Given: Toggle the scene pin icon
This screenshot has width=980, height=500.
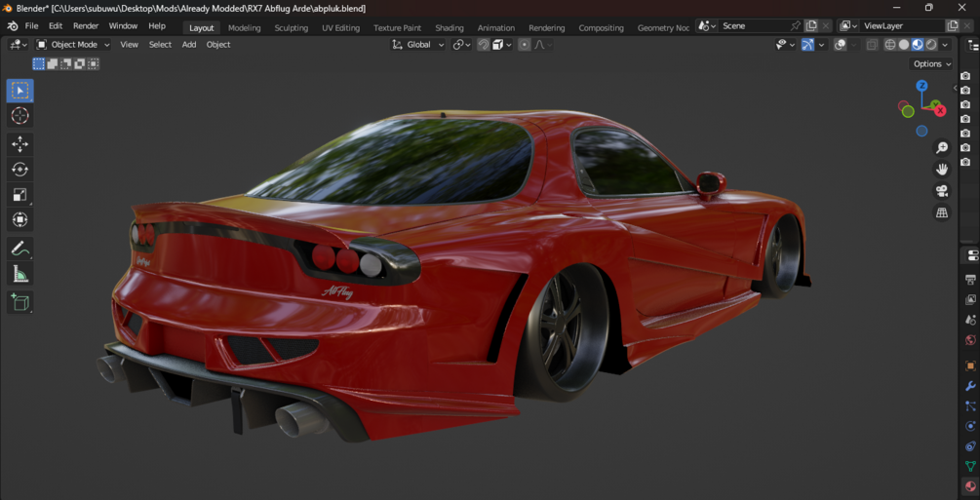Looking at the screenshot, I should click(x=795, y=26).
